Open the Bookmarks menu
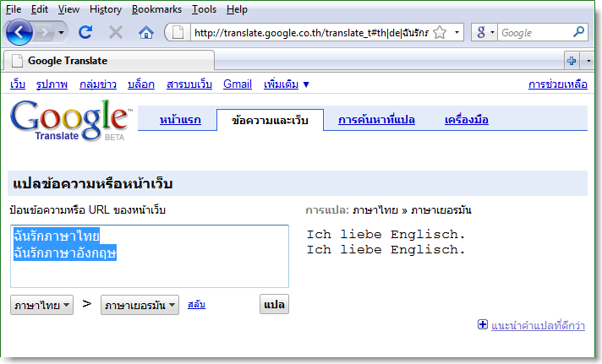Screen dimensions: 602x364 tap(156, 9)
